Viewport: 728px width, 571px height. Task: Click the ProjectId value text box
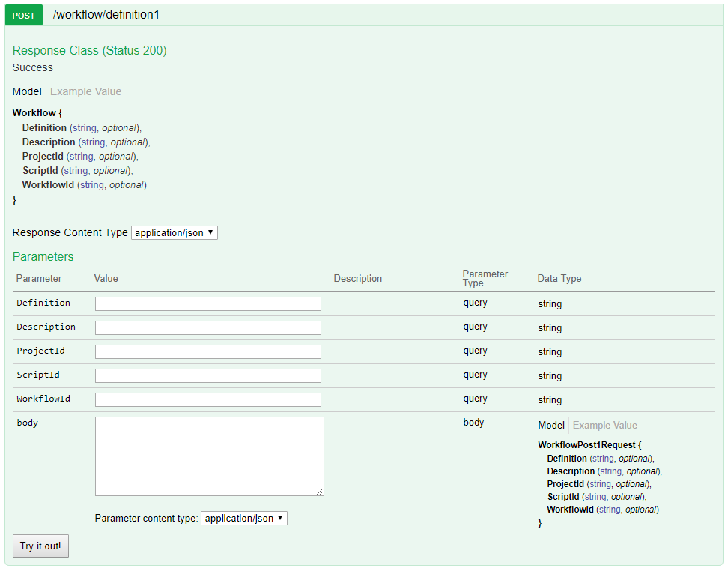(207, 351)
